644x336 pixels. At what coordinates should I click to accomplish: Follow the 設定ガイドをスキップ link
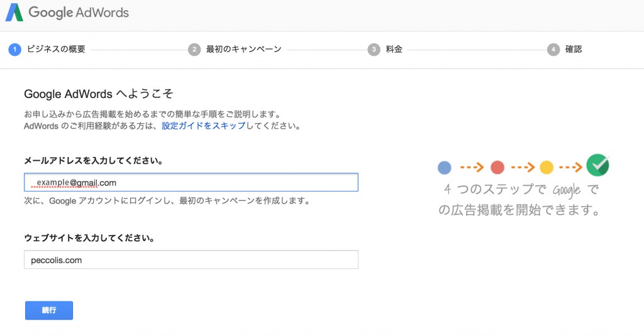point(203,126)
